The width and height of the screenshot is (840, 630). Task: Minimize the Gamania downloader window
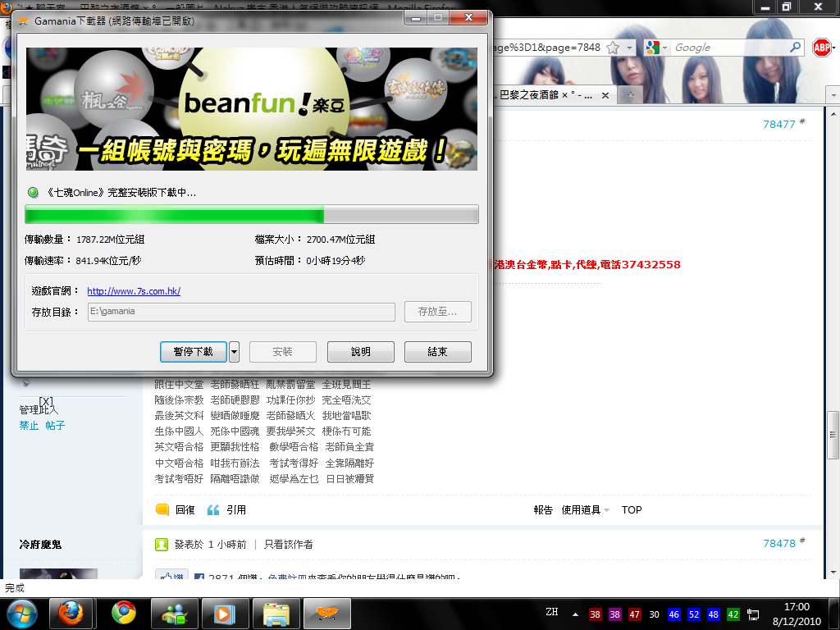click(x=415, y=18)
